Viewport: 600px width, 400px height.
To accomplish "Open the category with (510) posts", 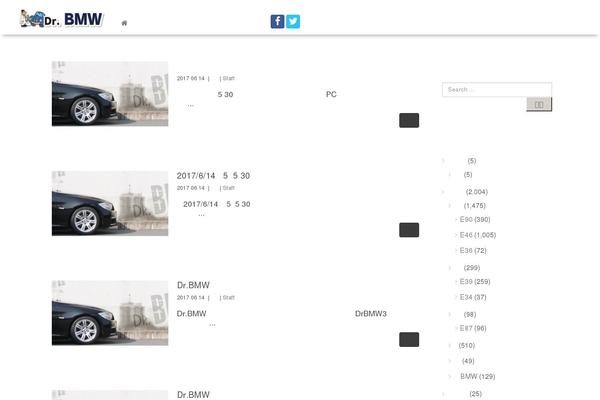I will click(465, 345).
